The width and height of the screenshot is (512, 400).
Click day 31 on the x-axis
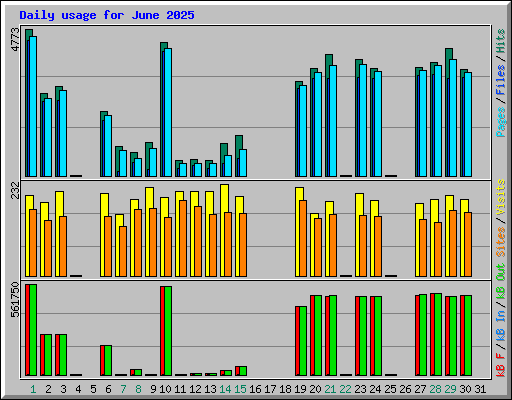(x=480, y=389)
